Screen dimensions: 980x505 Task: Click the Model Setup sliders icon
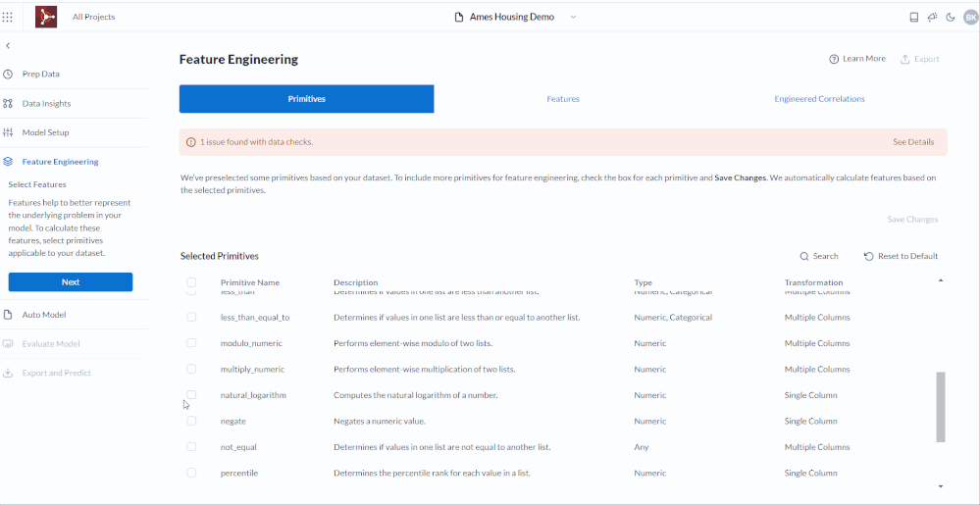click(x=8, y=132)
